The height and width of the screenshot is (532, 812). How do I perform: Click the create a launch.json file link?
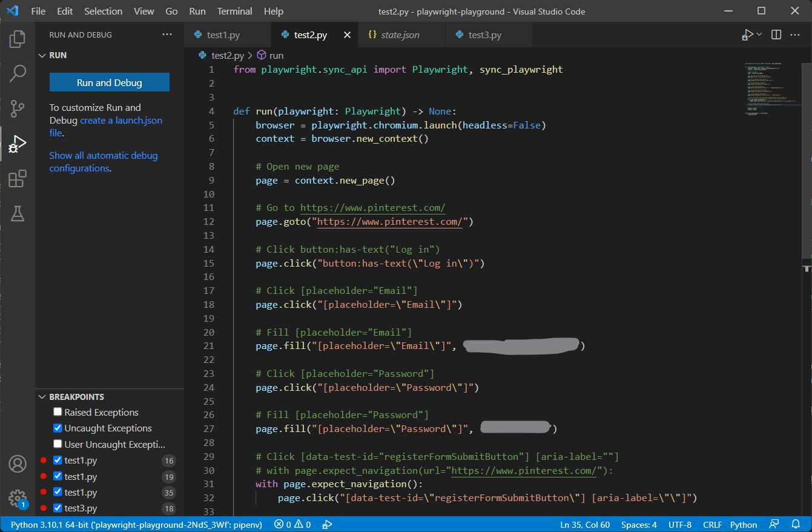121,121
